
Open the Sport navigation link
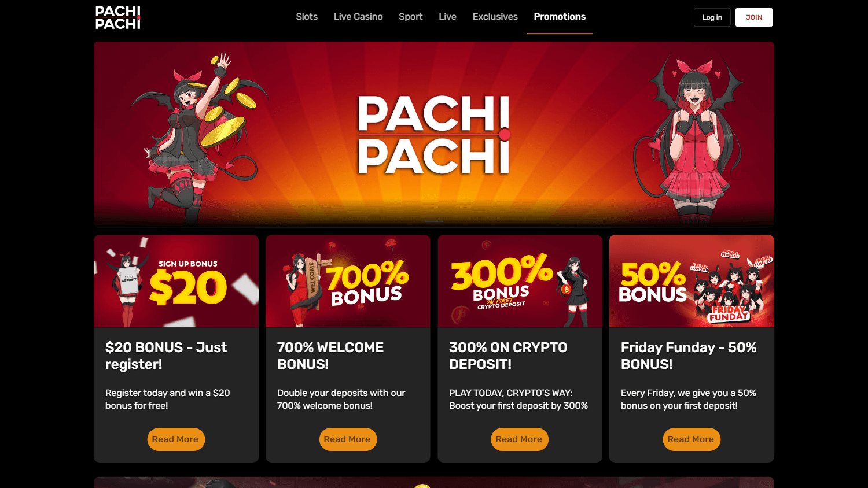[411, 17]
